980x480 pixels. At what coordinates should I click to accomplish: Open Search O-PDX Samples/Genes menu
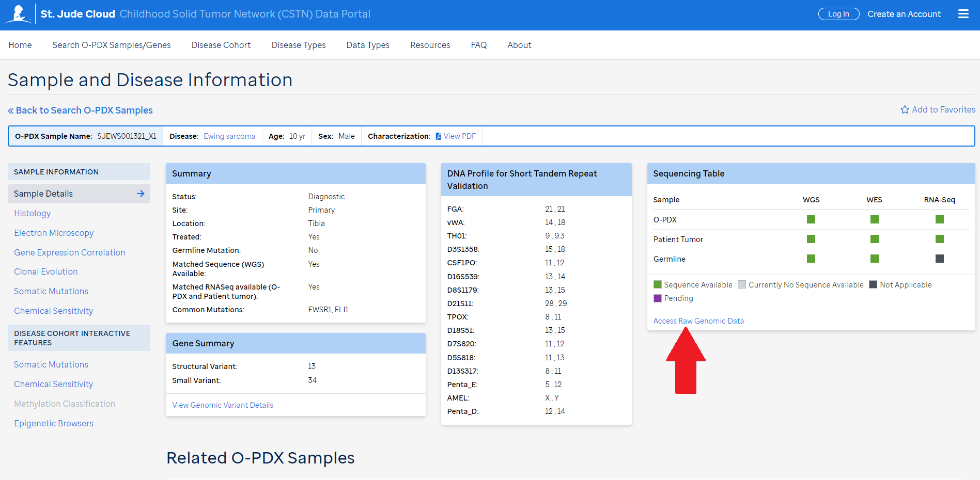click(x=112, y=45)
